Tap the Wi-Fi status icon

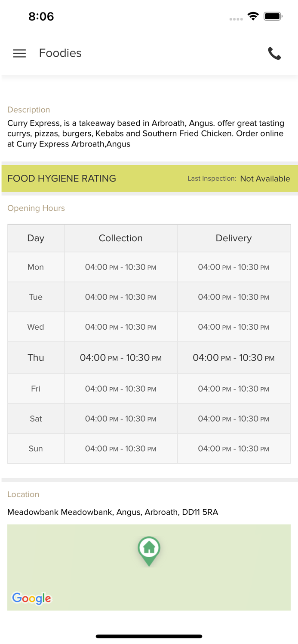(x=253, y=17)
